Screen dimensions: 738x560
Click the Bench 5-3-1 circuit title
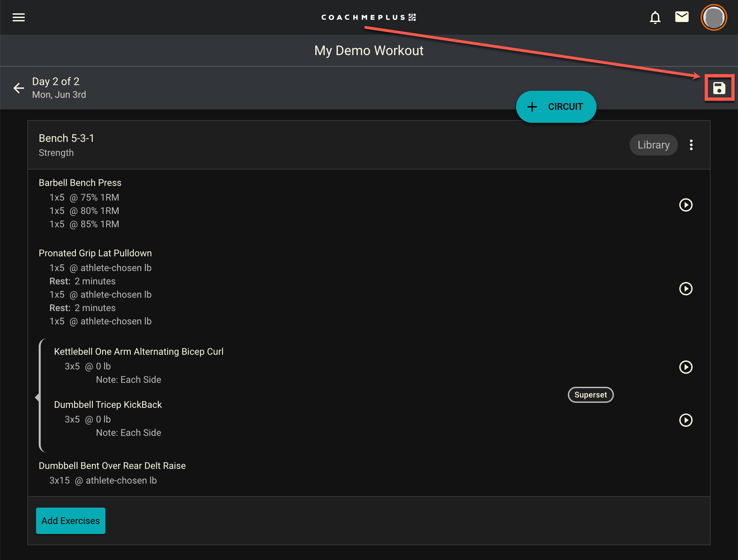tap(66, 138)
